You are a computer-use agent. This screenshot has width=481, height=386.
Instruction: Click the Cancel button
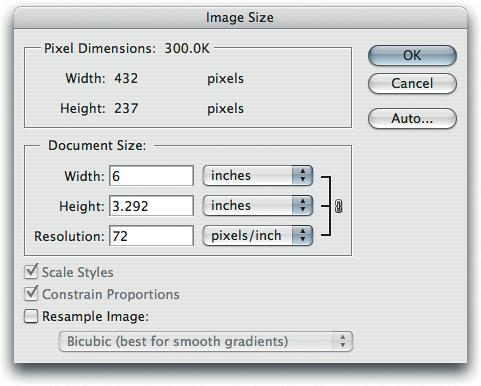click(x=412, y=83)
